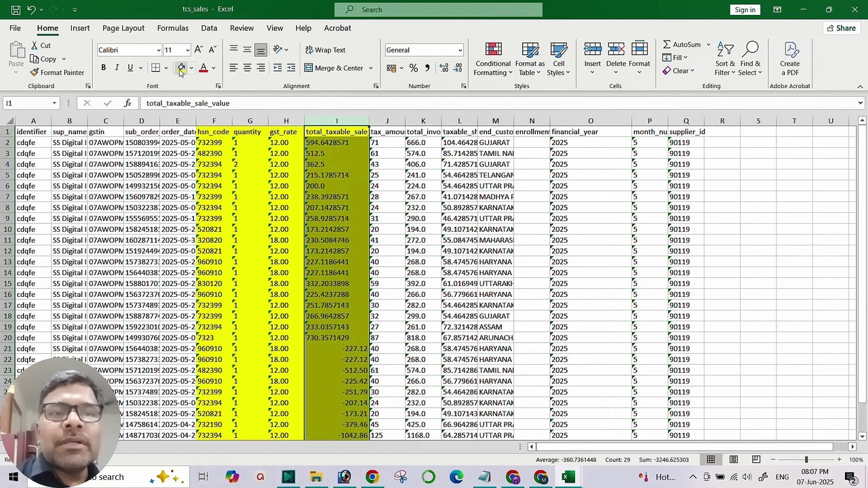Image resolution: width=868 pixels, height=488 pixels.
Task: Expand the Name Box dropdown
Action: point(54,103)
